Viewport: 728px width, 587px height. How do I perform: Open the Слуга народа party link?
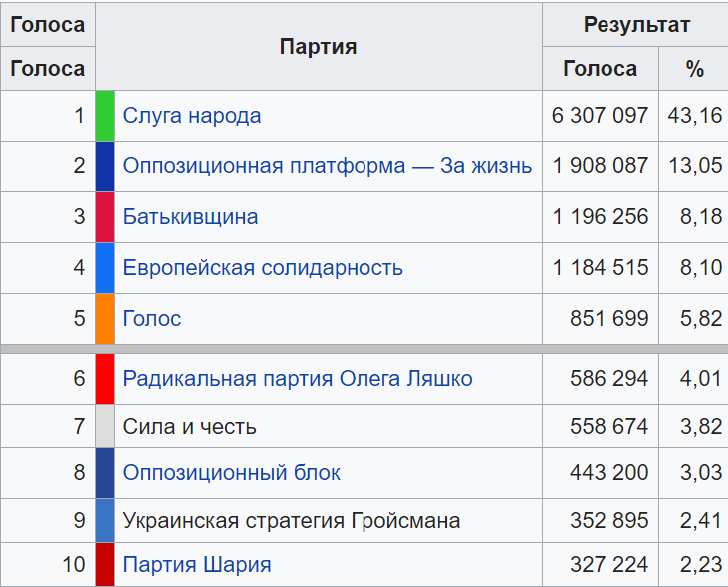(x=192, y=116)
